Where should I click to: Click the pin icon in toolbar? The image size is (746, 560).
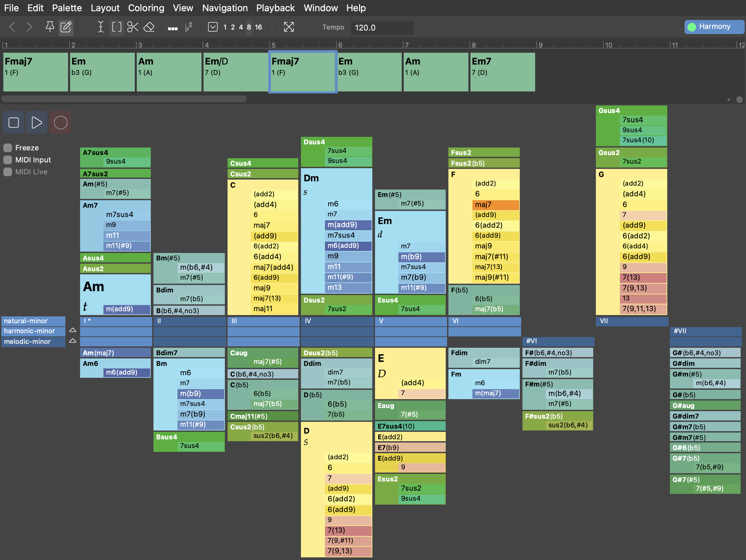50,27
